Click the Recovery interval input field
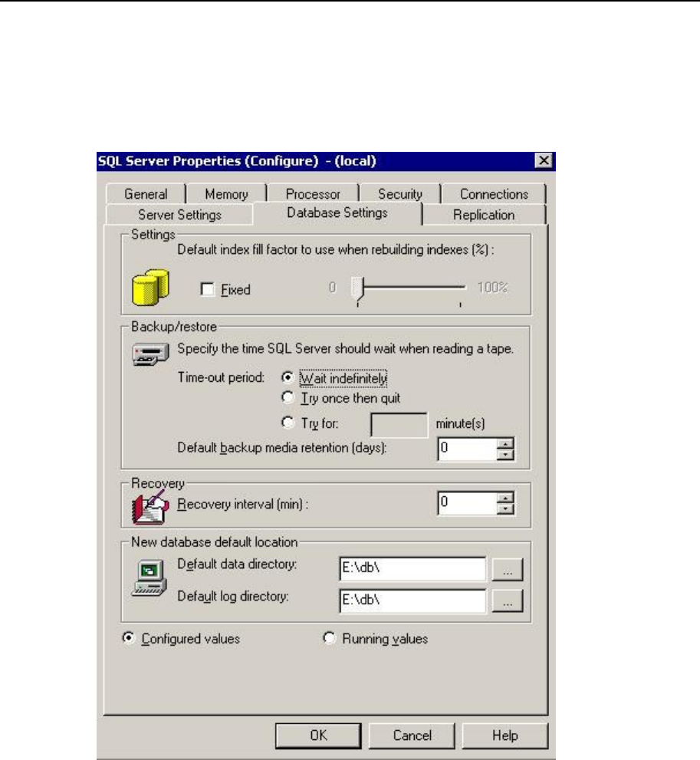This screenshot has height=760, width=700. [468, 504]
